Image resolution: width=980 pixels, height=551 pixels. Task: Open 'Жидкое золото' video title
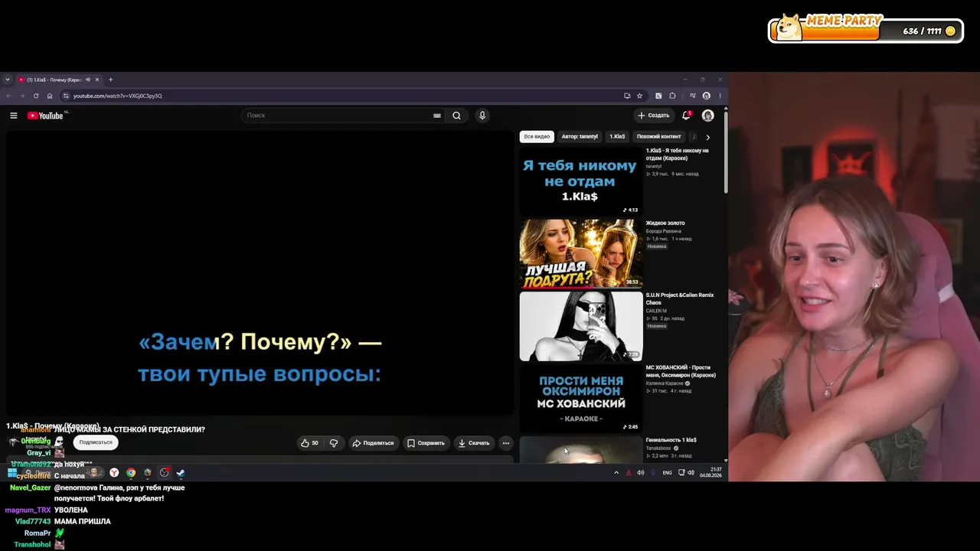coord(665,223)
